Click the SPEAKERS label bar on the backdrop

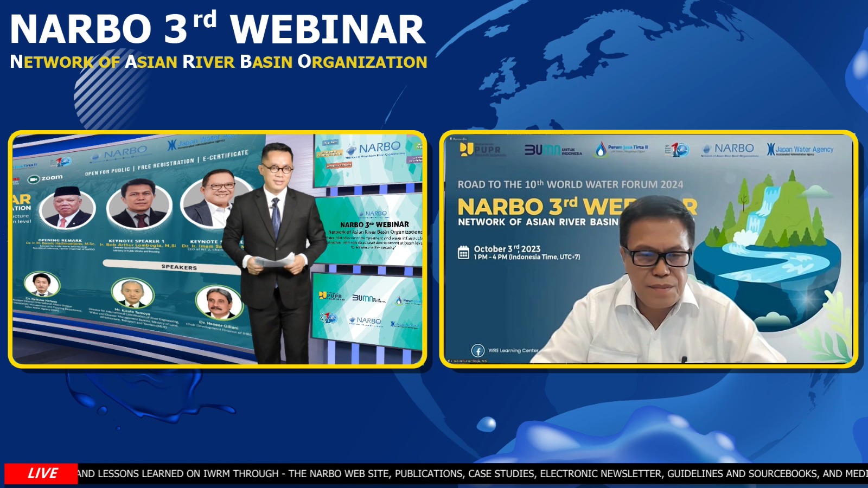pyautogui.click(x=173, y=266)
